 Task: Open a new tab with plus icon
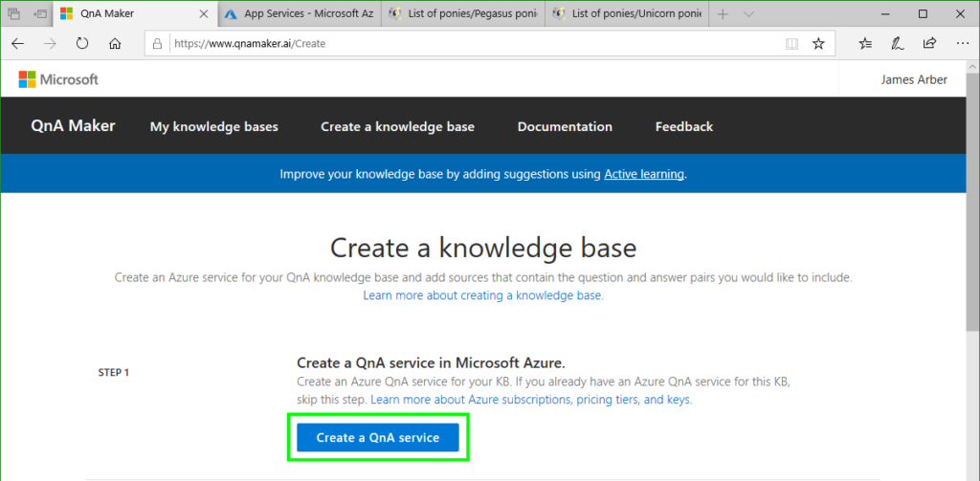(724, 13)
